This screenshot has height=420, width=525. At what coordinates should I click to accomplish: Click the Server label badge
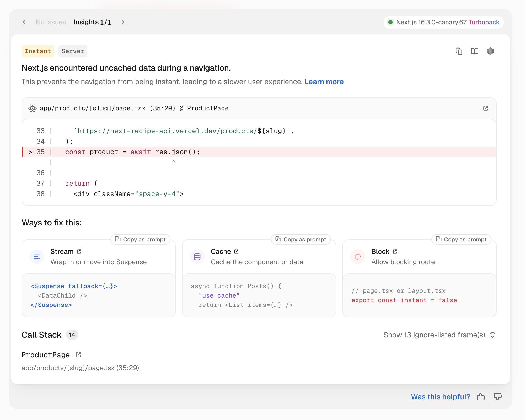pos(73,51)
